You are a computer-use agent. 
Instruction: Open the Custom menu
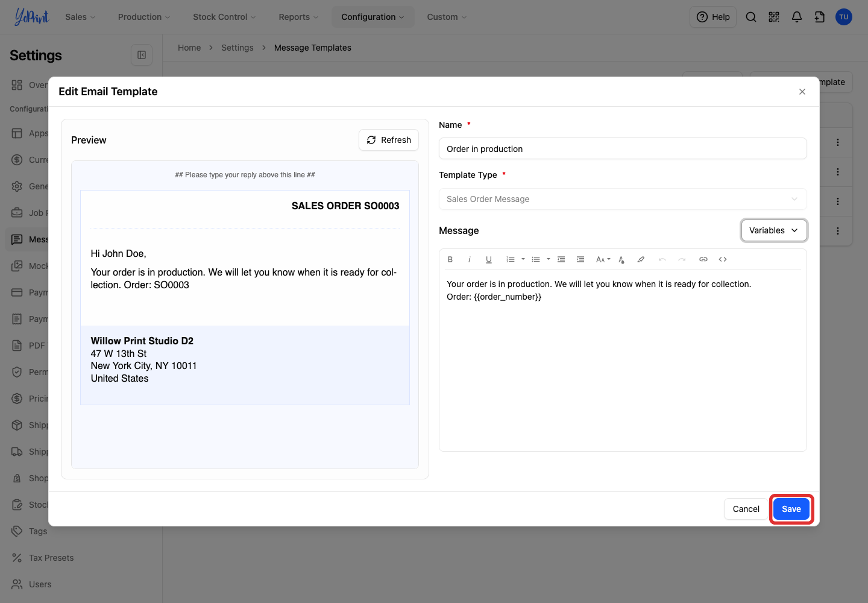point(447,17)
